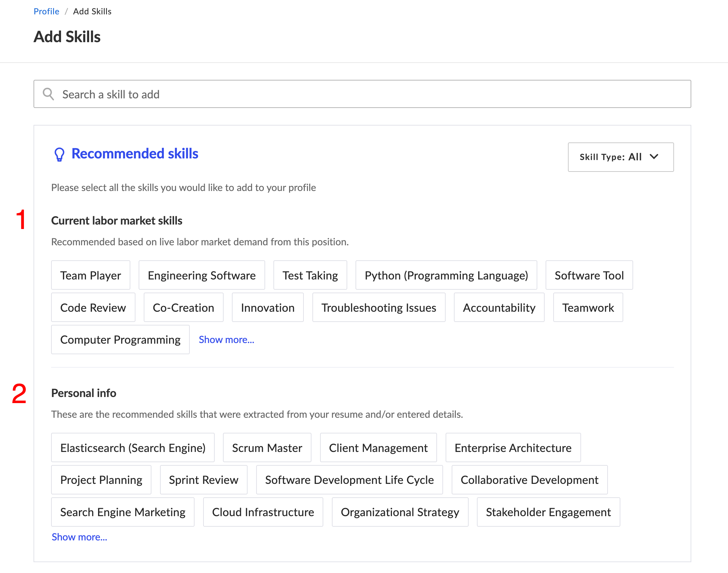Select the Team Player skill
This screenshot has width=728, height=573.
coord(91,275)
